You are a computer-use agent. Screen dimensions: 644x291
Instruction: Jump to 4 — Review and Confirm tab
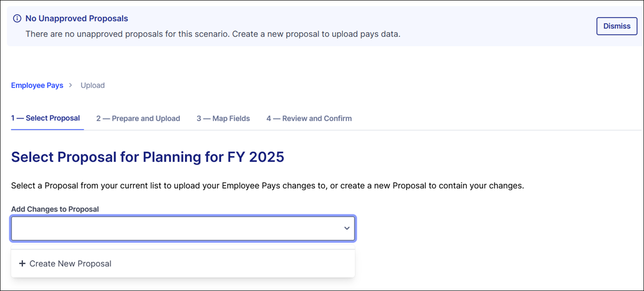coord(309,118)
